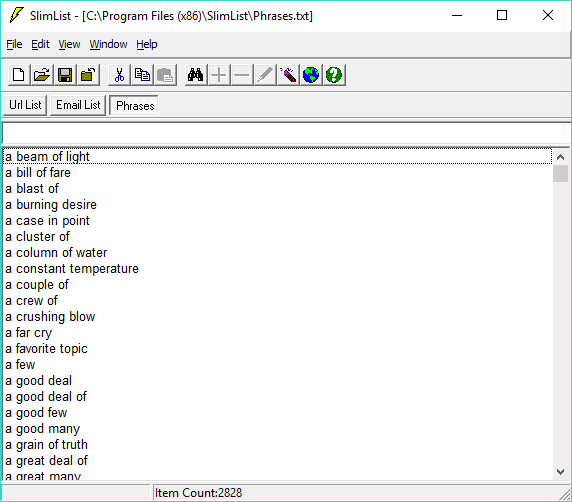572x502 pixels.
Task: Click the Cut scissors icon
Action: point(119,75)
